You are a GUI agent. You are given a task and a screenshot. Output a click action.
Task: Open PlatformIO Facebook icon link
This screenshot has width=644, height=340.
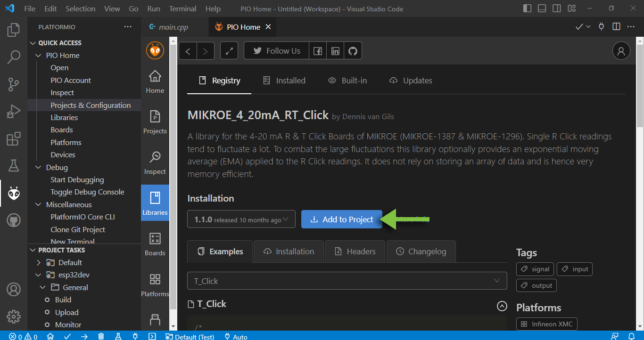coord(318,51)
